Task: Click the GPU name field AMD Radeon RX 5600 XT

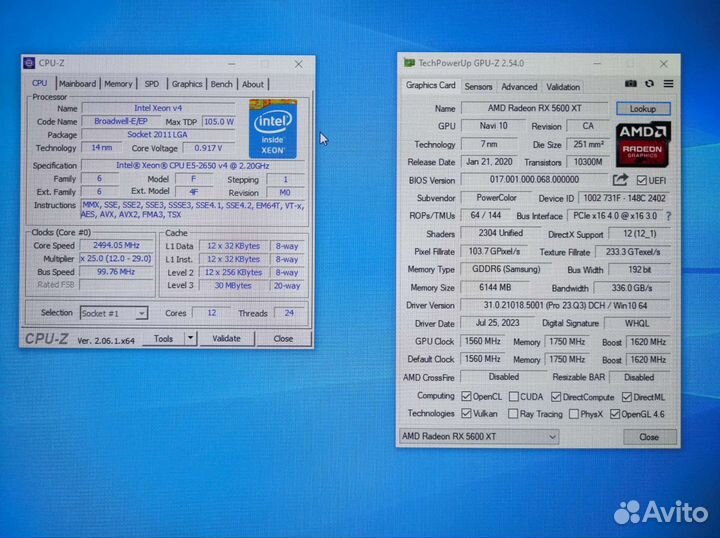Action: 534,108
